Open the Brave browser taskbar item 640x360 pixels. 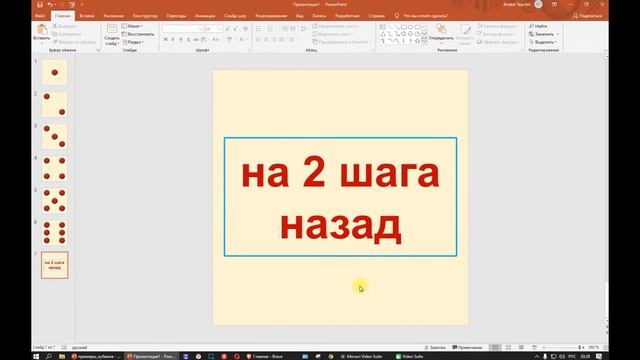pyautogui.click(x=265, y=356)
